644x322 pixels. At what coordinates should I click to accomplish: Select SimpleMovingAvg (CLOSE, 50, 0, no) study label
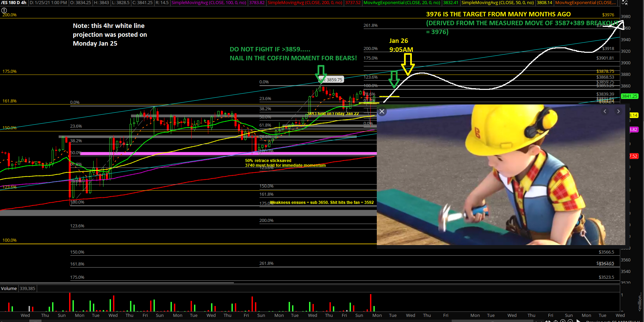498,3
